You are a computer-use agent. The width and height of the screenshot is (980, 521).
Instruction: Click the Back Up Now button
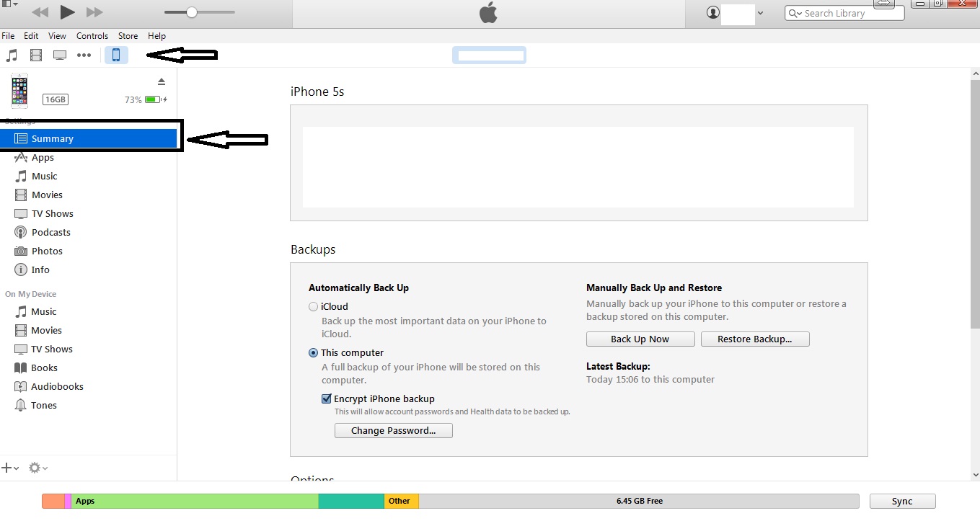point(640,339)
